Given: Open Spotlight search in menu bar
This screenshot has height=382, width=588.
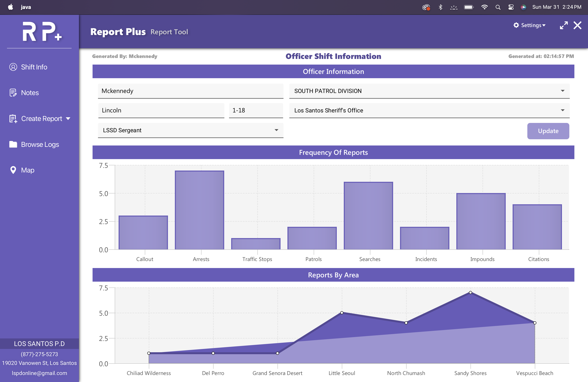Looking at the screenshot, I should coord(498,7).
